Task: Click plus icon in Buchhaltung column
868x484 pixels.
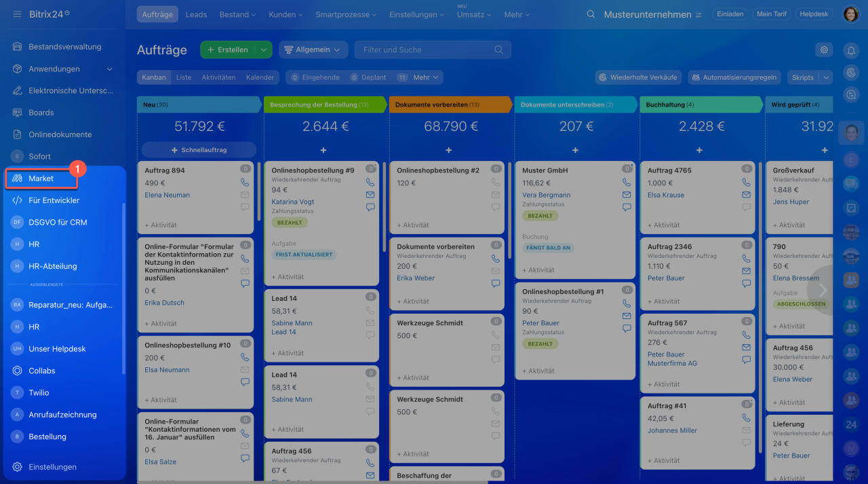Action: click(x=699, y=150)
